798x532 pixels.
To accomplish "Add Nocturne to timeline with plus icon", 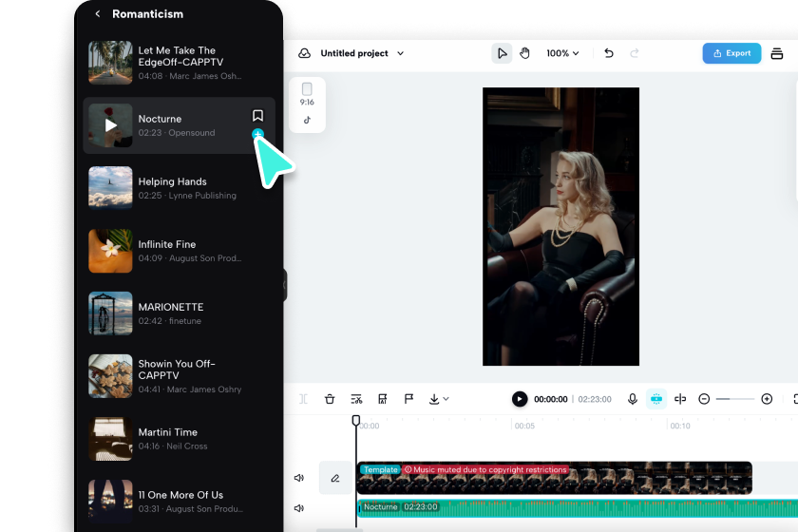I will tap(258, 134).
